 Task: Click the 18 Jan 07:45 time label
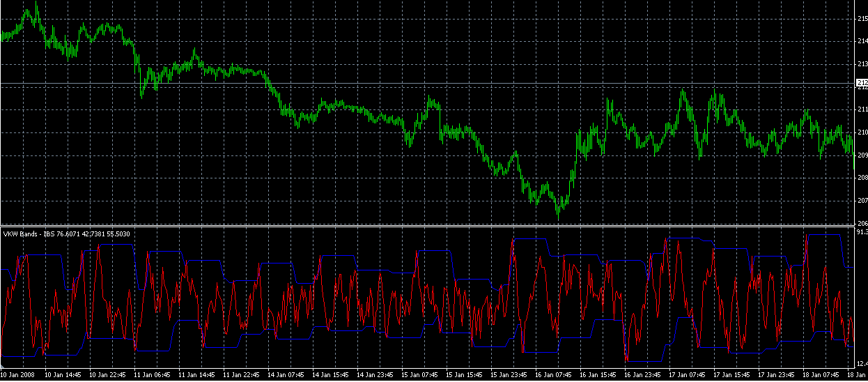pos(821,375)
